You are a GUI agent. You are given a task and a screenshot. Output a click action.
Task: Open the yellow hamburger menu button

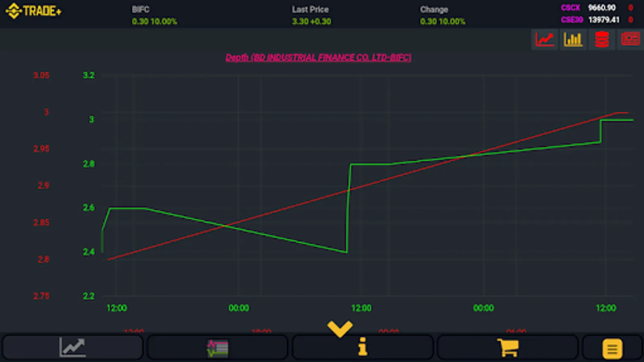612,348
